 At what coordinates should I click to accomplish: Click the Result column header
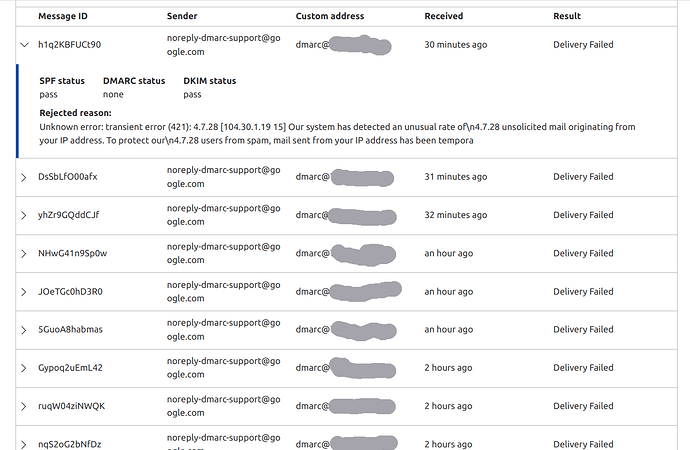click(x=567, y=16)
